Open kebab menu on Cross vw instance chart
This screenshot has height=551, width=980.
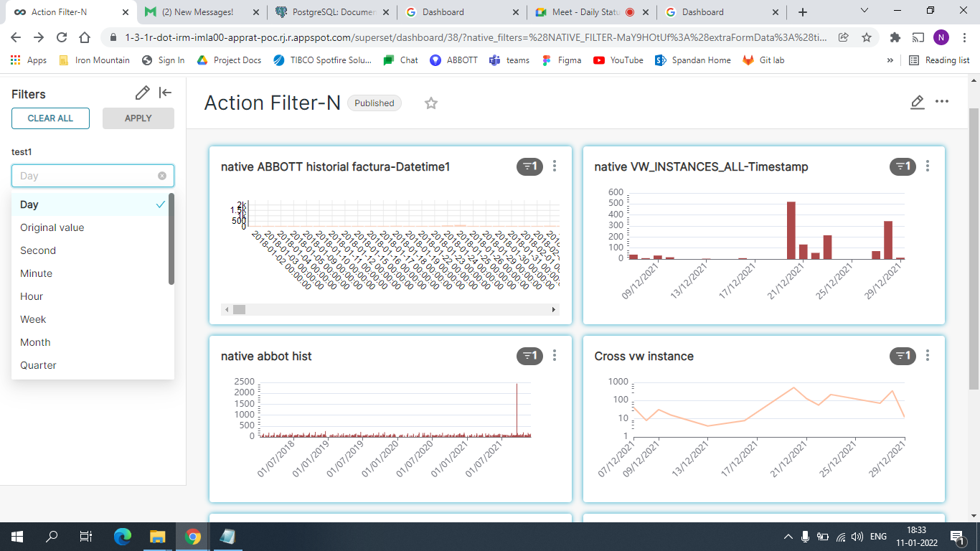(927, 355)
